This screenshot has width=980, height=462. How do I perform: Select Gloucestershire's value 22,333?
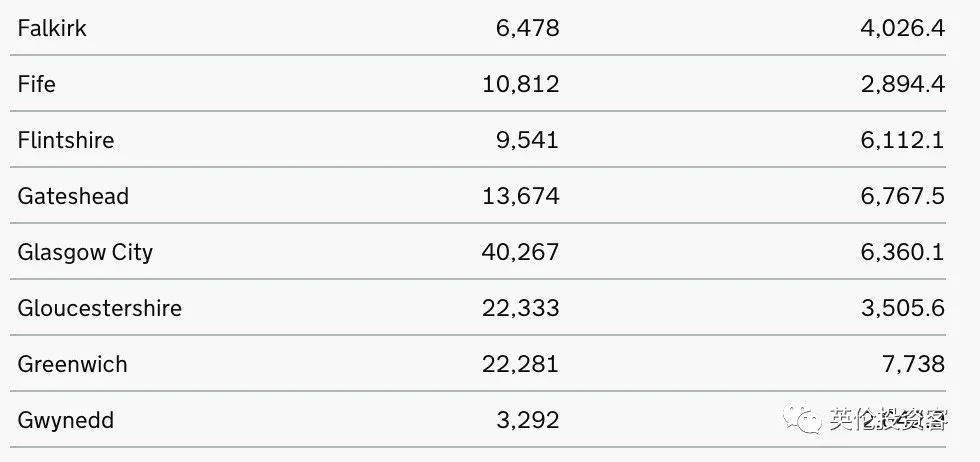coord(521,308)
